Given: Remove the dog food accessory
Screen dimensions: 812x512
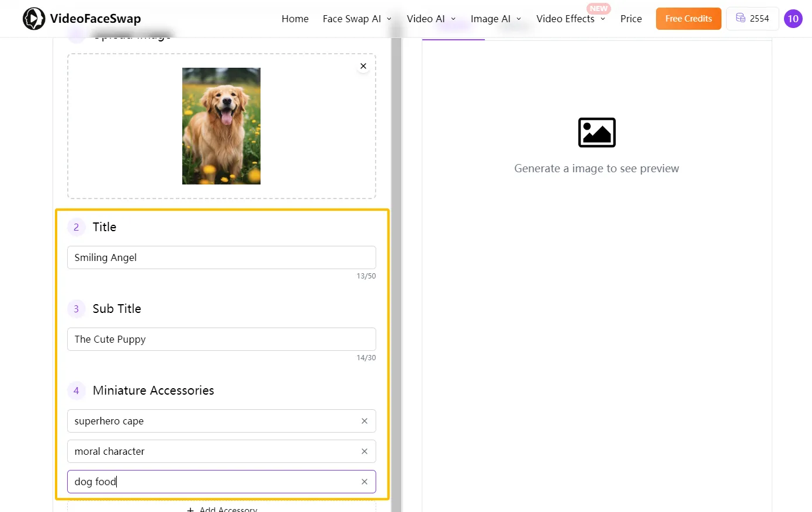Looking at the screenshot, I should [x=365, y=482].
